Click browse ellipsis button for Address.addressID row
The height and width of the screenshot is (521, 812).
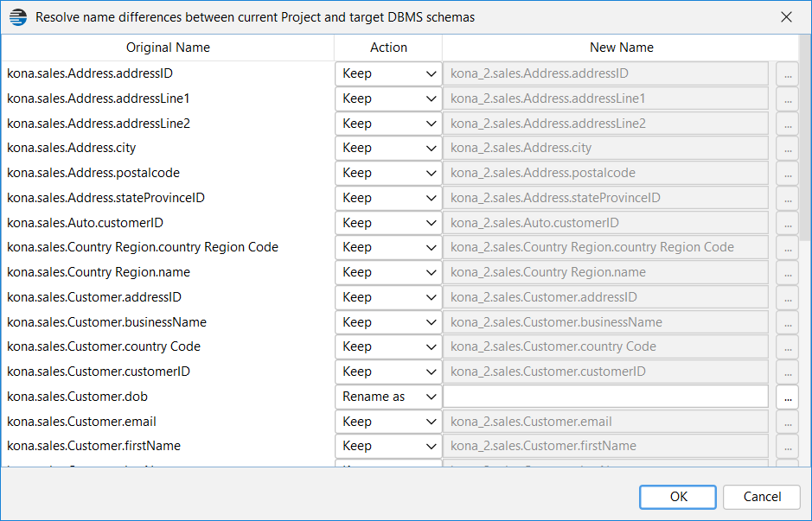(787, 73)
